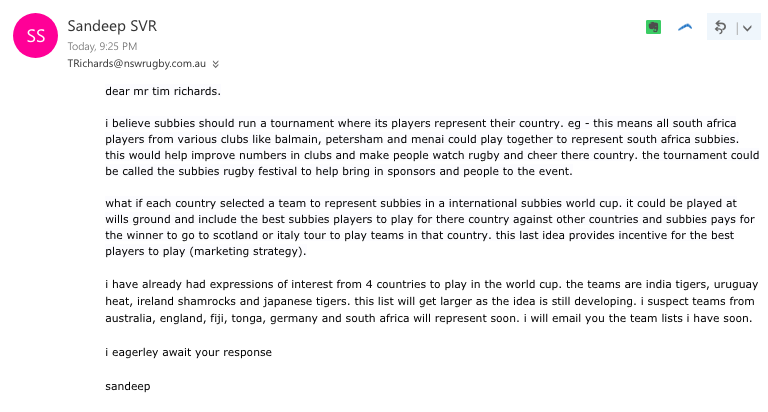Expand recipient details with double chevron
The height and width of the screenshot is (412, 768).
(x=216, y=63)
